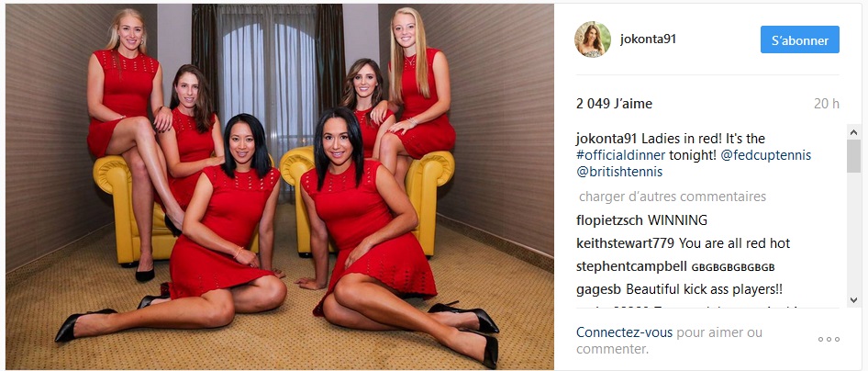Click the comments scrollbar down arrow

(853, 299)
